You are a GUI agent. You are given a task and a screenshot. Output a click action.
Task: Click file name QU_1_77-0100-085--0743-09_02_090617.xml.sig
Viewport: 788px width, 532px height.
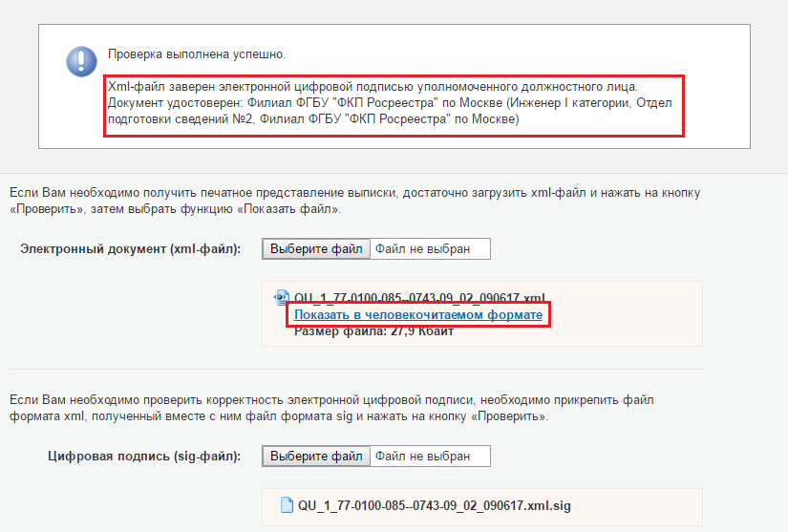click(x=435, y=505)
